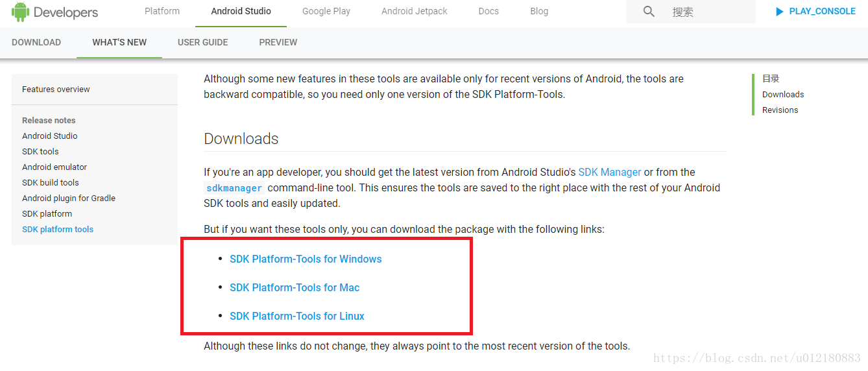This screenshot has width=868, height=371.
Task: Jump to Downloads in table of contents
Action: [783, 94]
